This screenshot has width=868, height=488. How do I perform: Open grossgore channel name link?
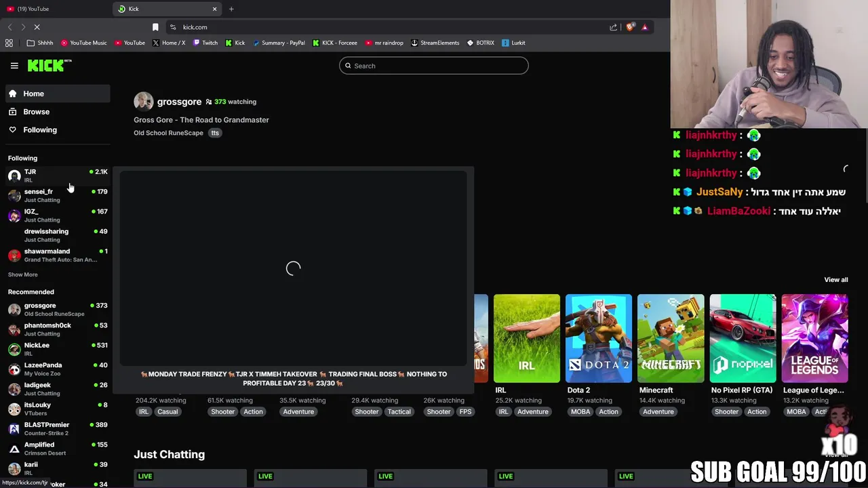tap(179, 102)
